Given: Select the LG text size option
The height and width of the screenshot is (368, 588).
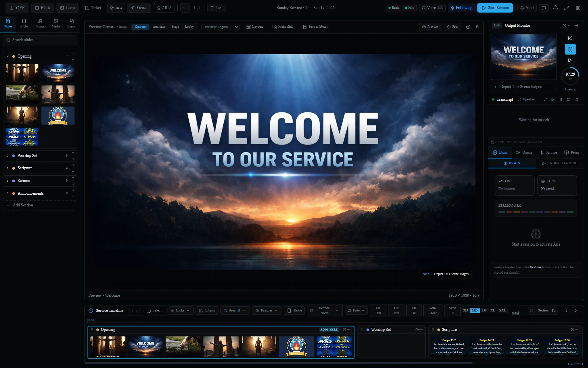Looking at the screenshot, I should (x=484, y=310).
